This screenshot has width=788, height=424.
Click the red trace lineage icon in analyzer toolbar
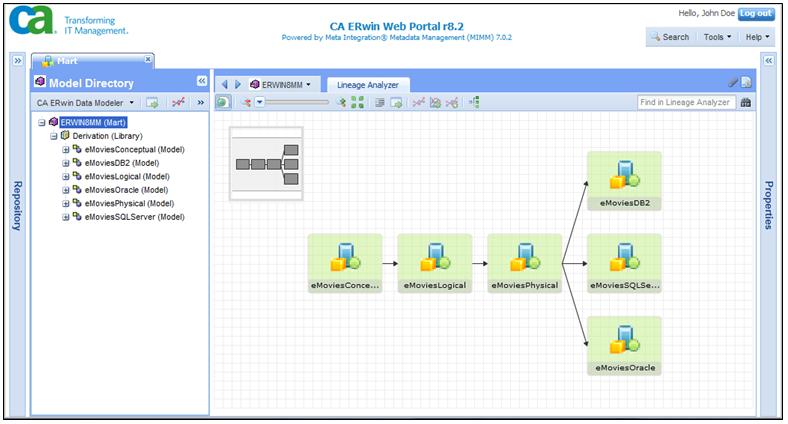coord(418,102)
